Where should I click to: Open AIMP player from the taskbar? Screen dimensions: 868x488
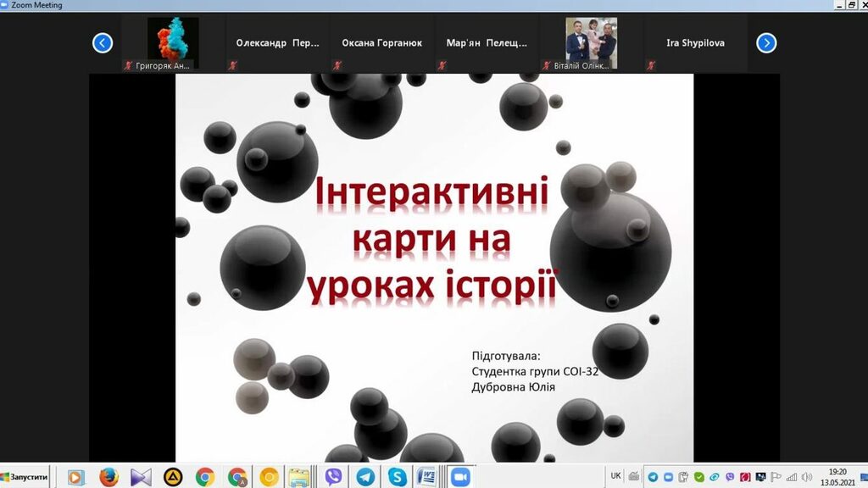(173, 477)
